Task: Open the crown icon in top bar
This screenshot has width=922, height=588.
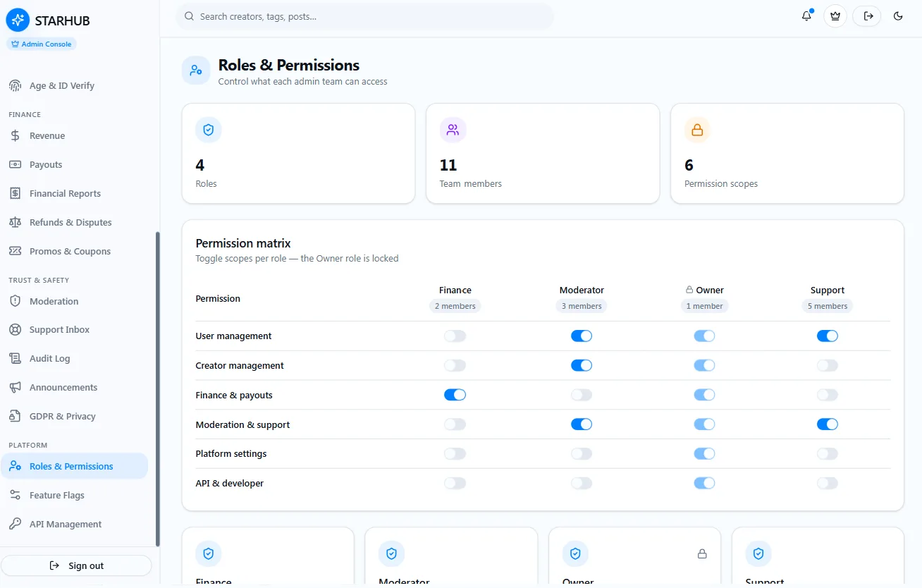Action: [835, 16]
